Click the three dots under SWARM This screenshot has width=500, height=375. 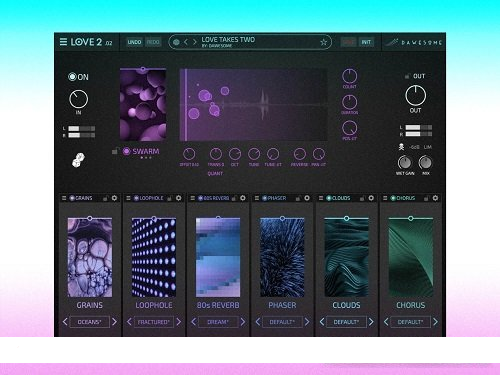coord(146,158)
